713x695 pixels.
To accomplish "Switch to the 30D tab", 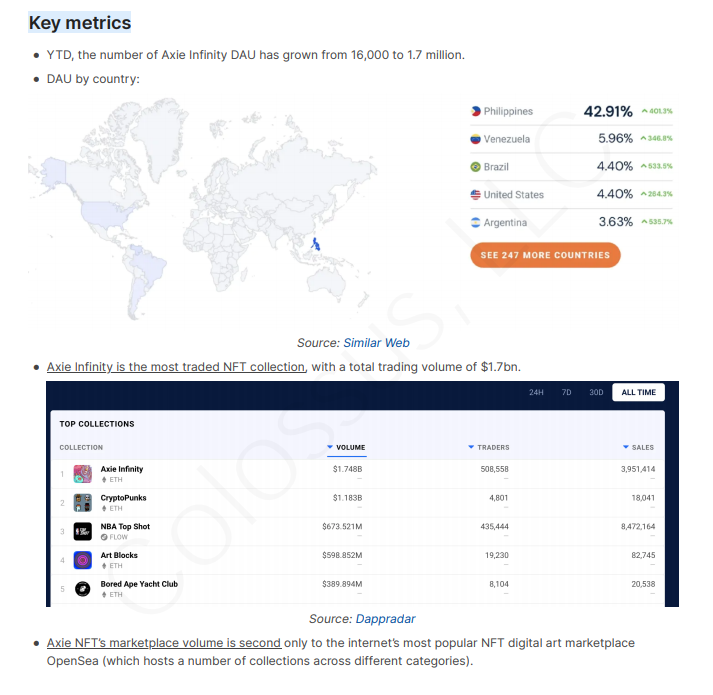I will (596, 392).
